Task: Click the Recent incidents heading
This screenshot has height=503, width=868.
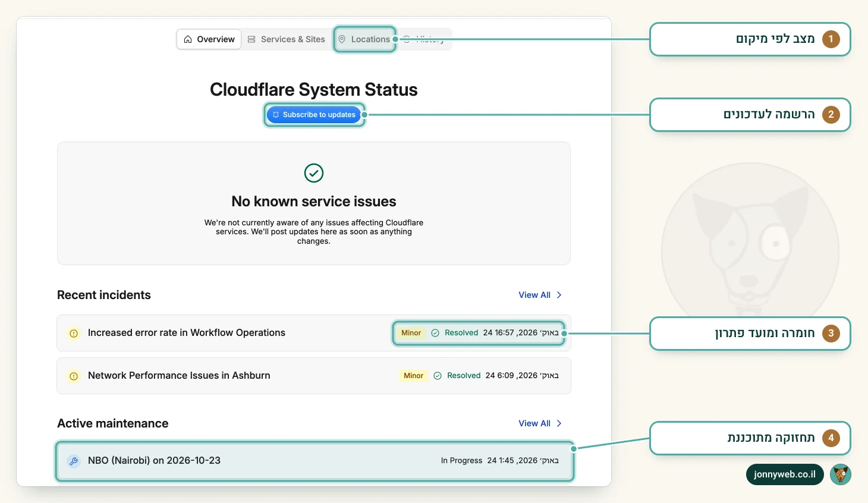Action: coord(104,295)
